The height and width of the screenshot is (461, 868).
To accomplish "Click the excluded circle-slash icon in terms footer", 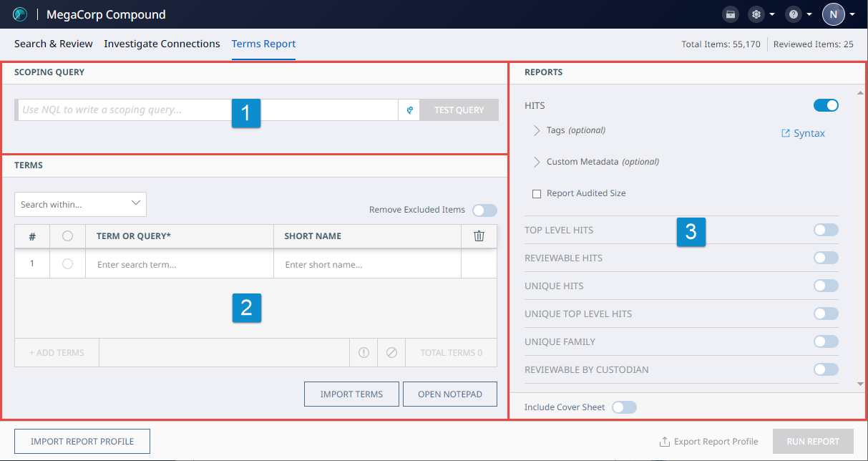I will point(391,352).
